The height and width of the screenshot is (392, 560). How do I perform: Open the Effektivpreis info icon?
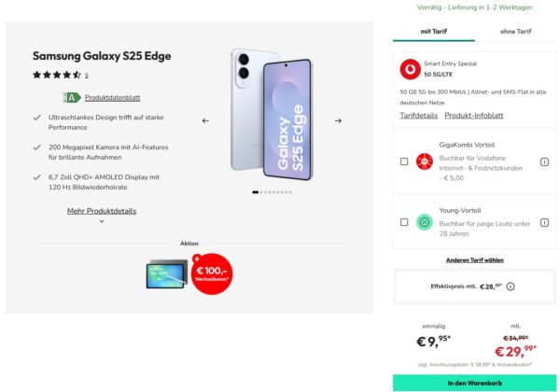click(511, 287)
